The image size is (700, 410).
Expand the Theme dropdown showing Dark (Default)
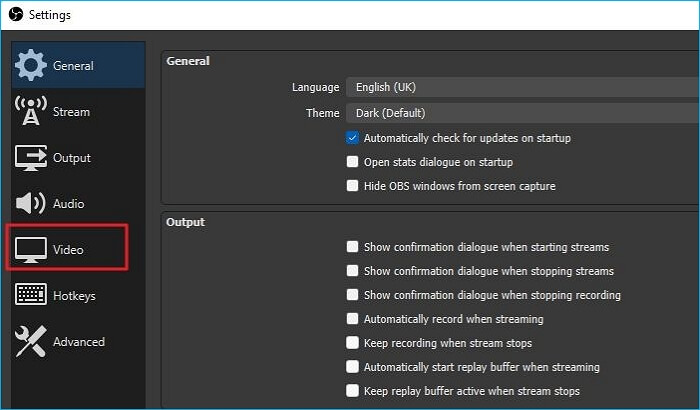523,113
